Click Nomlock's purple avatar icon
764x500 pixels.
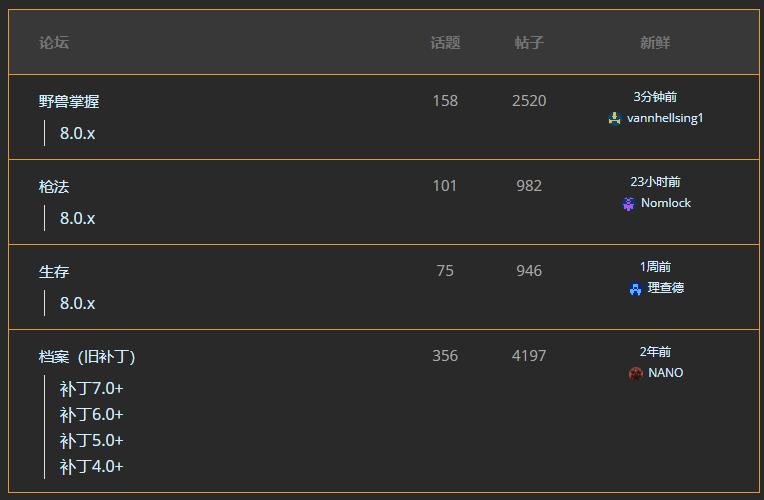(x=629, y=203)
